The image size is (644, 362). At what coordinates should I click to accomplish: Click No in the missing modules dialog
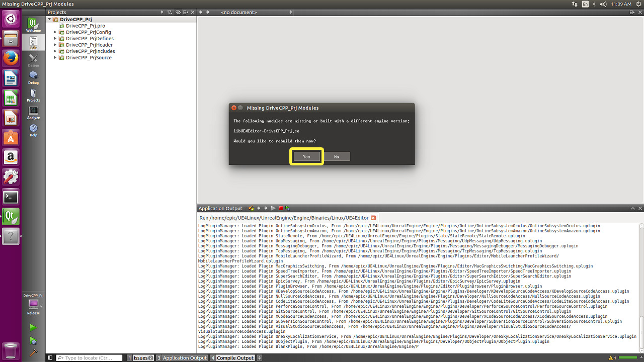click(x=336, y=156)
